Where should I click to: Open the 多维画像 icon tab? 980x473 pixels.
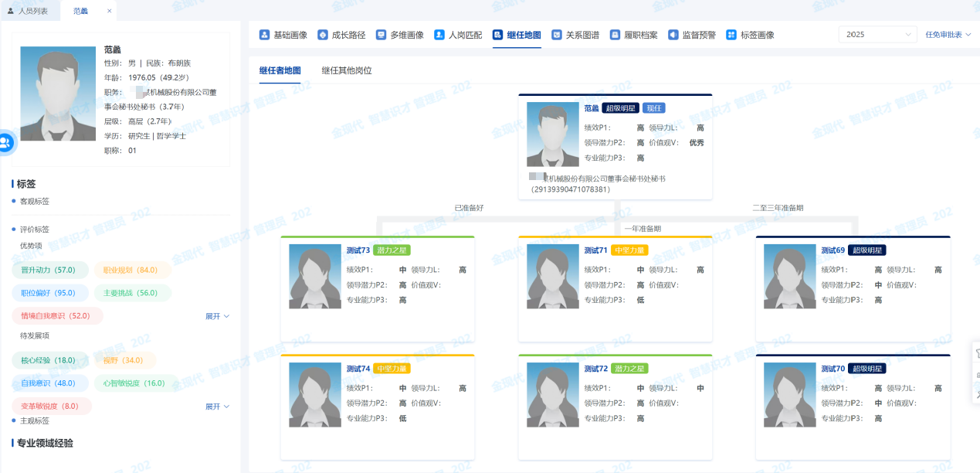(x=381, y=35)
